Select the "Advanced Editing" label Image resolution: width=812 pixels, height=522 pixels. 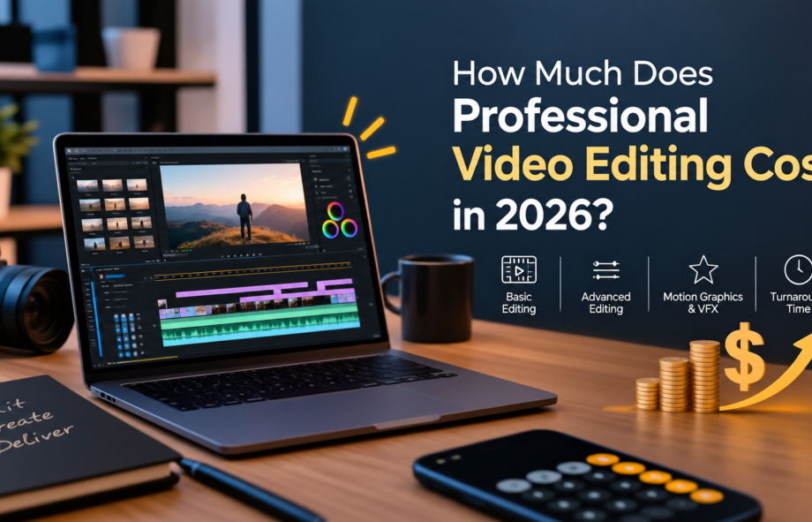605,303
